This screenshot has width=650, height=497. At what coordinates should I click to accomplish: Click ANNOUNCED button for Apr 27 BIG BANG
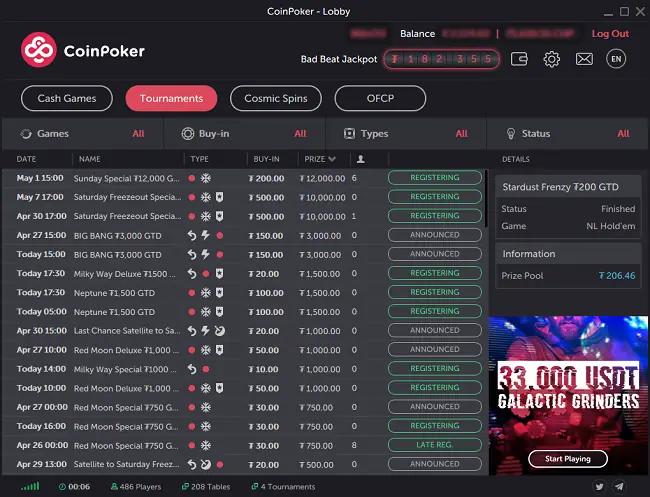[x=435, y=235]
